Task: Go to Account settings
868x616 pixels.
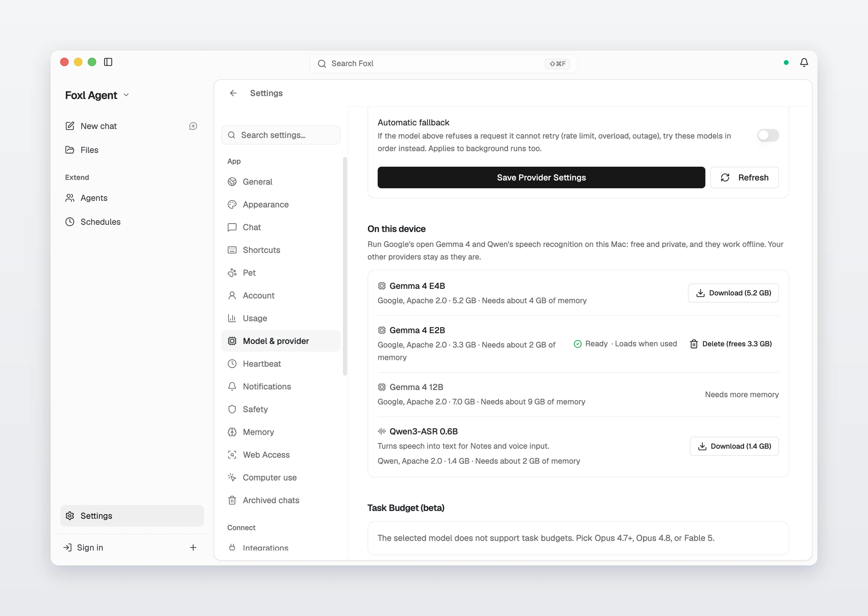Action: click(x=281, y=295)
